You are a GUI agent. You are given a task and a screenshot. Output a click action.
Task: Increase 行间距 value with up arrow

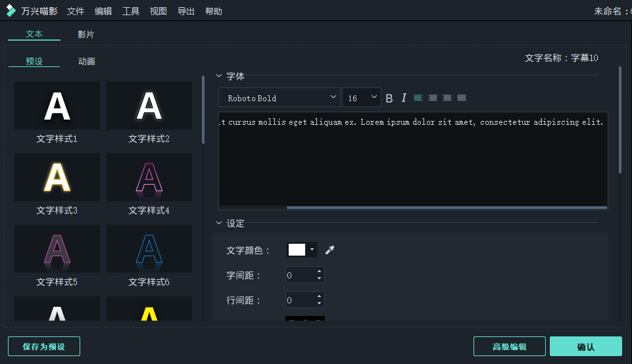coord(319,296)
